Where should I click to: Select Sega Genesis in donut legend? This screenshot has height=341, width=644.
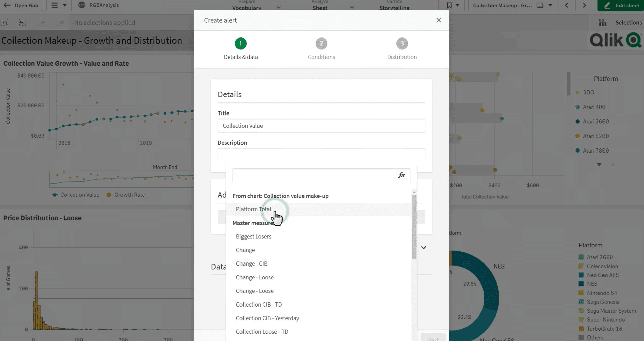point(599,302)
